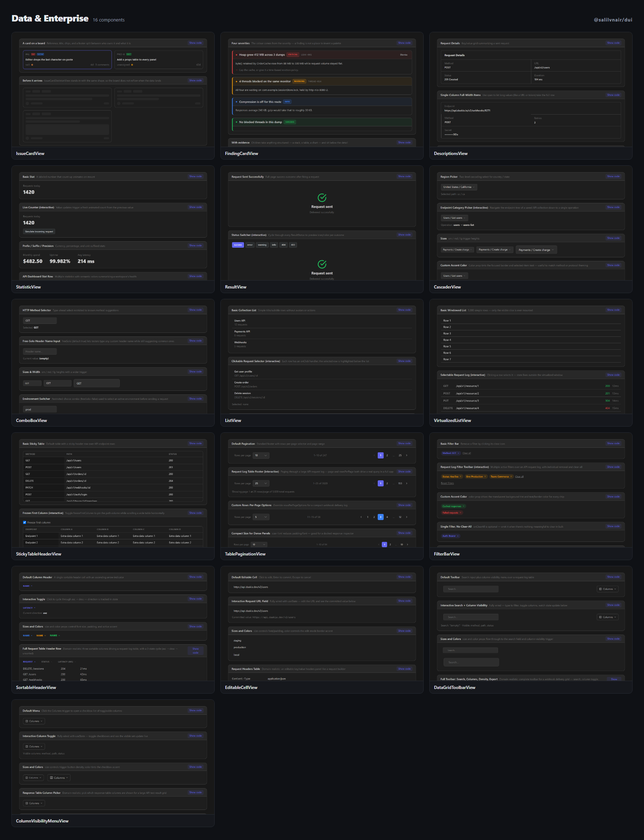This screenshot has height=840, width=644.
Task: Show code for the Region Picker example
Action: 613,176
